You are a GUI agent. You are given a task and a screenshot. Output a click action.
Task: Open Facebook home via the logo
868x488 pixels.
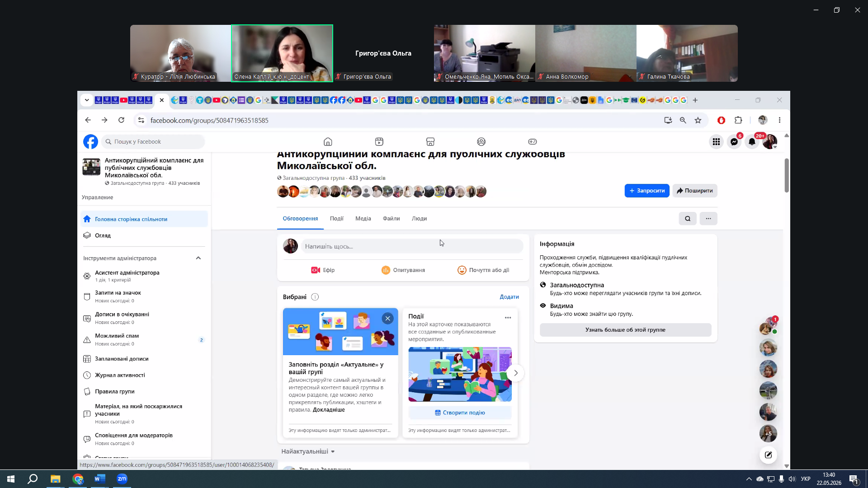90,142
